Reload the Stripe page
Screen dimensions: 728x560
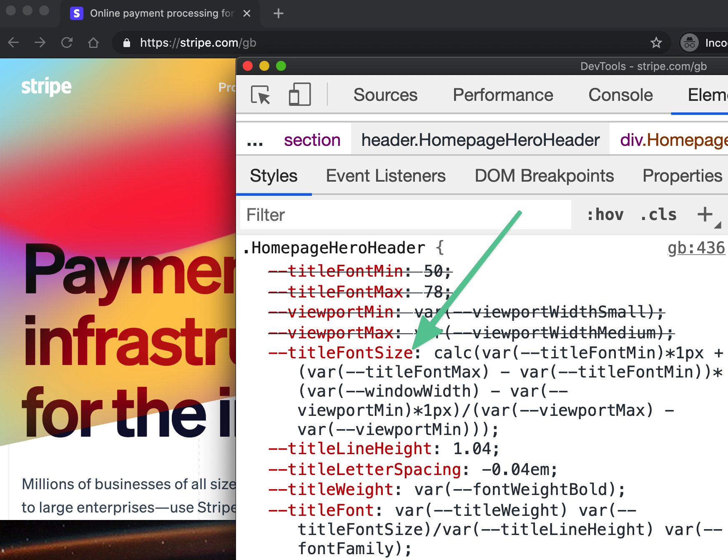[x=67, y=42]
